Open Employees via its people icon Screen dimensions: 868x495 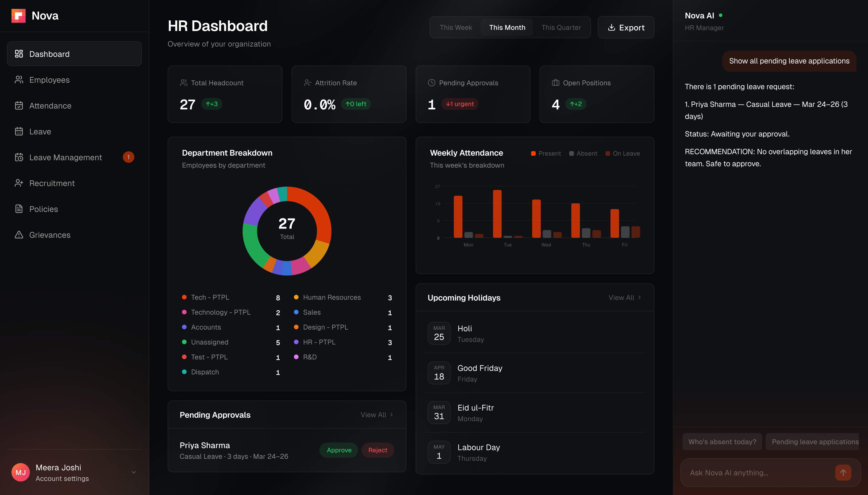click(x=19, y=80)
